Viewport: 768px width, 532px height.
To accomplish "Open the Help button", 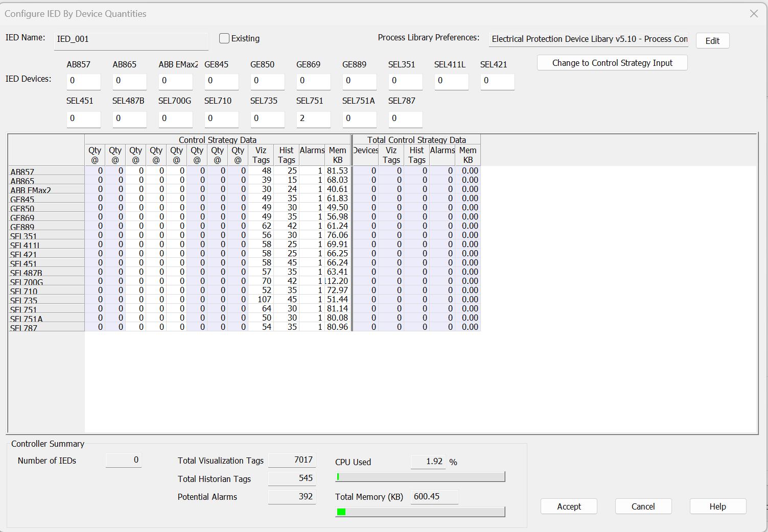I will pos(717,506).
